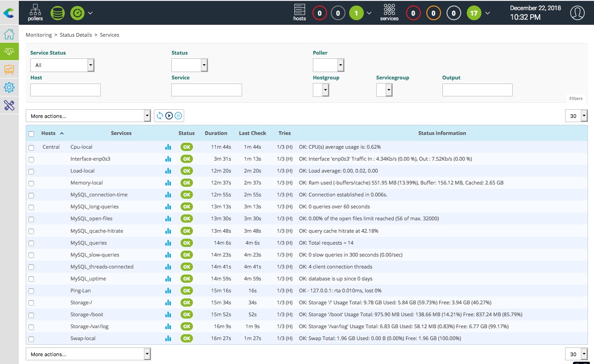Tick the checkbox for Ping-Lan service
This screenshot has height=364, width=594.
31,291
